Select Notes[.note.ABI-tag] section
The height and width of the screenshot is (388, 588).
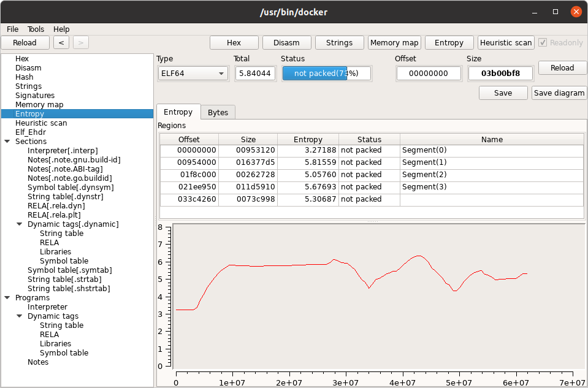(65, 169)
